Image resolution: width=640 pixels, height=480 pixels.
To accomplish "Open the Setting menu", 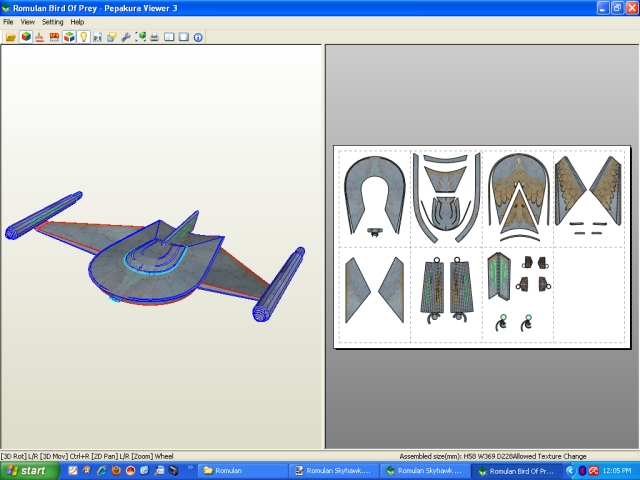I will click(x=53, y=22).
